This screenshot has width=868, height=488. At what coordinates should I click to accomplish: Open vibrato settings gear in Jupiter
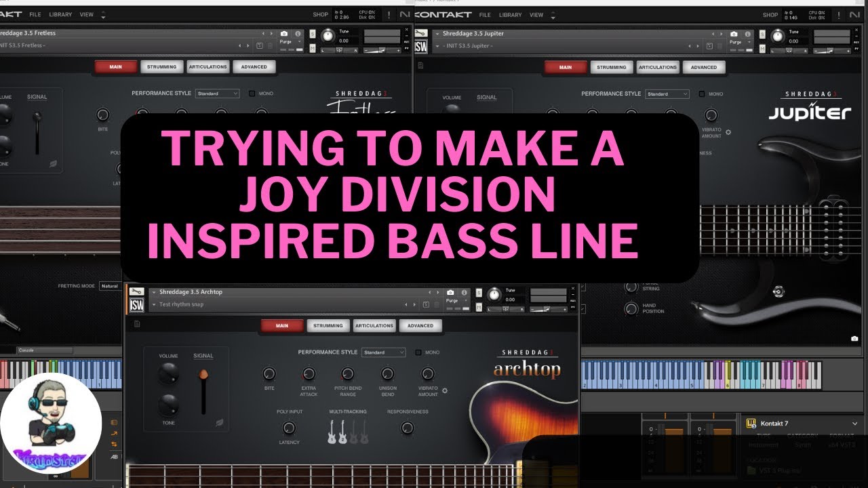(x=728, y=132)
